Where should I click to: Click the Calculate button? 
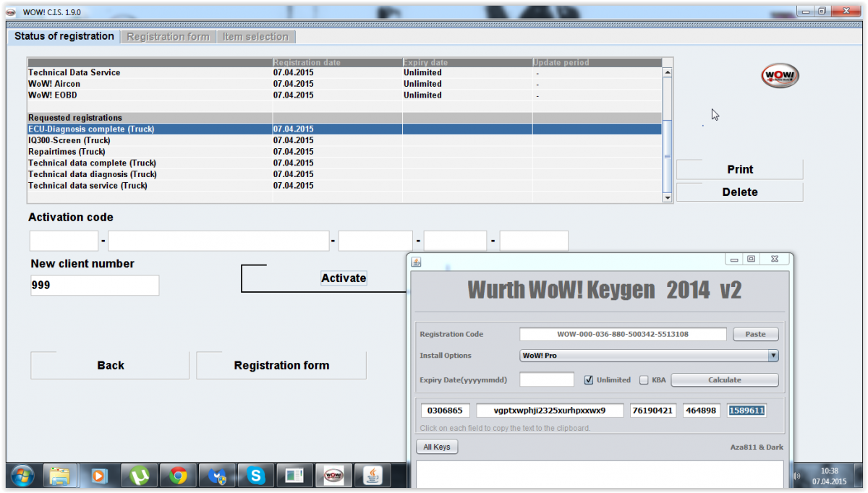pos(724,380)
